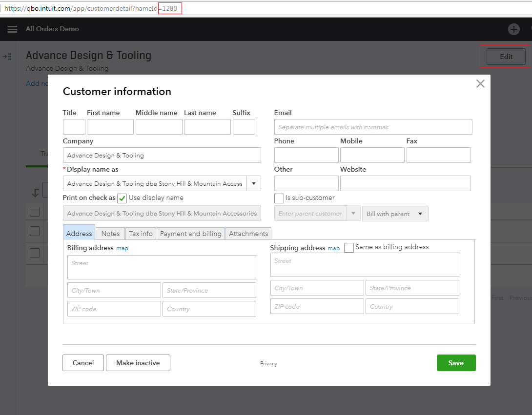Enable Same as billing address

click(348, 248)
